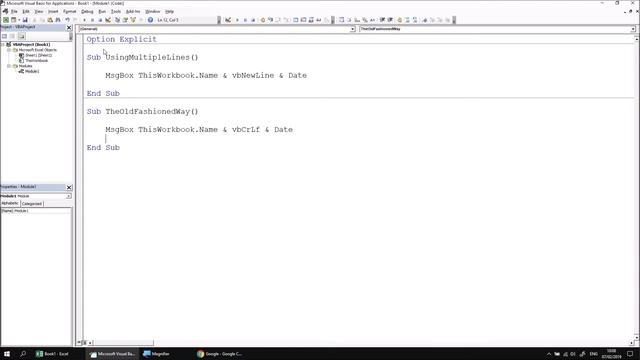
Task: Collapse the Microsoft Excel Objects folder
Action: pos(9,50)
